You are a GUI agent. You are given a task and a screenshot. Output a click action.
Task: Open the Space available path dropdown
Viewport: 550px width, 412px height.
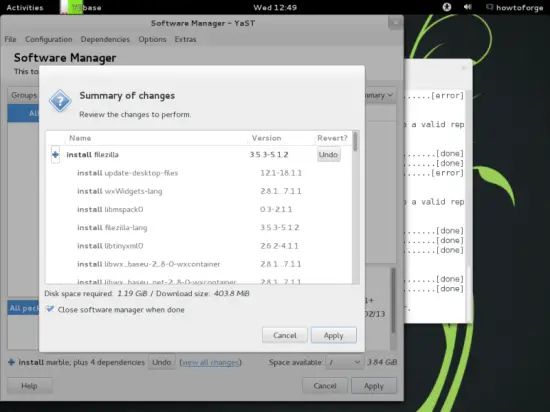[x=344, y=362]
